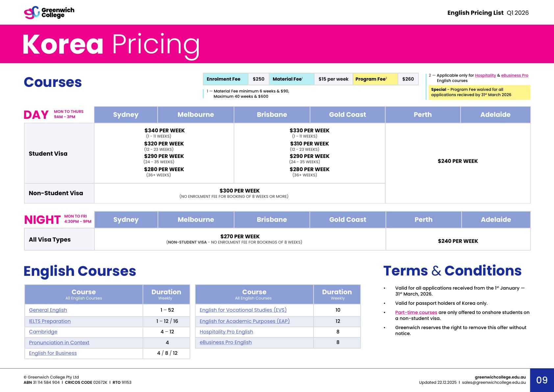The width and height of the screenshot is (554, 392).
Task: Select the Adelaide header in NIGHT table
Action: pos(496,220)
